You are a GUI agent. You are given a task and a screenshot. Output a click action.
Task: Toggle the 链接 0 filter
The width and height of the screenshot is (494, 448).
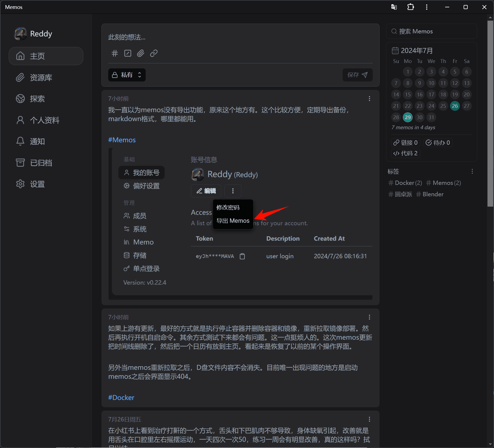click(x=405, y=143)
